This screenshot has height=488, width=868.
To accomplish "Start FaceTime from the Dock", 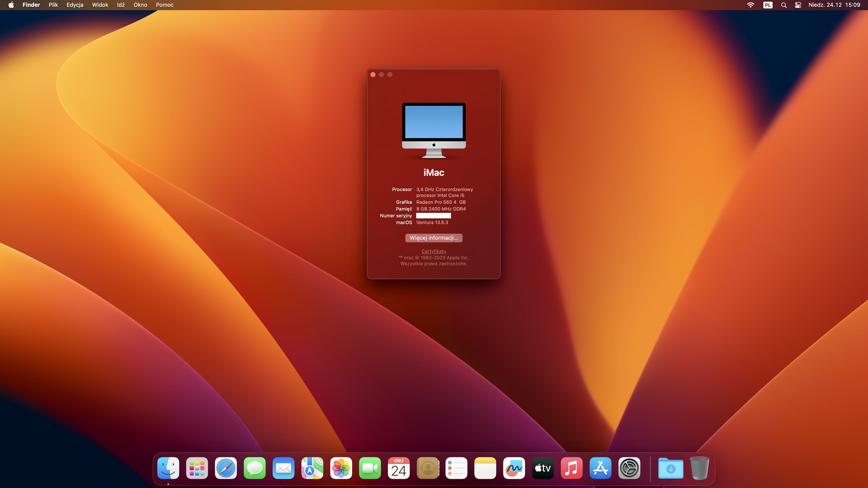I will point(370,468).
